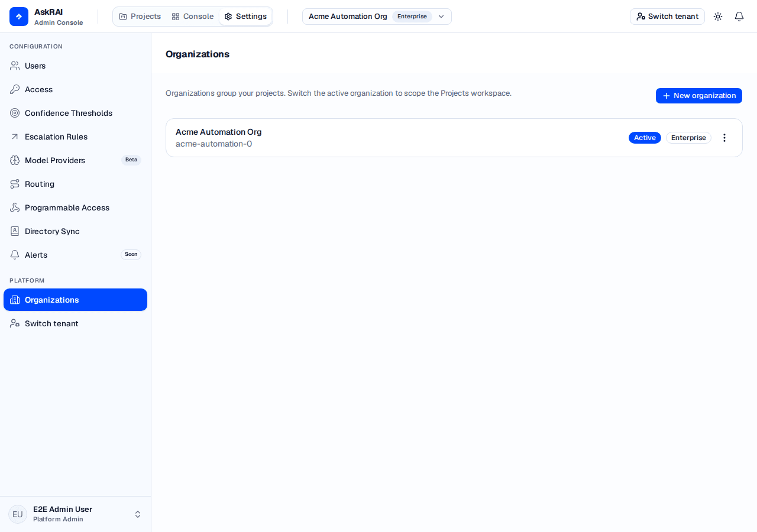
Task: Open Directory Sync settings
Action: click(x=75, y=231)
